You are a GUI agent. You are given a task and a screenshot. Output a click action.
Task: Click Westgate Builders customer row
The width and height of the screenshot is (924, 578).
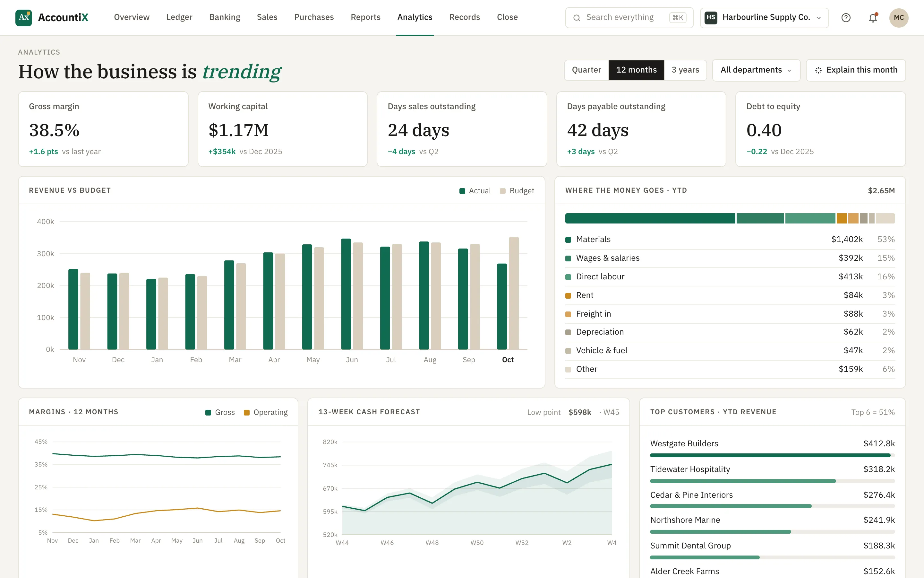773,448
